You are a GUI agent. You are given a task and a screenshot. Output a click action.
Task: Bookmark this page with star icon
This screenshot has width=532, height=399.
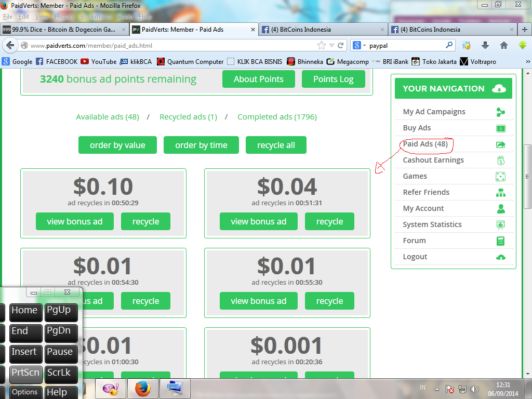321,45
